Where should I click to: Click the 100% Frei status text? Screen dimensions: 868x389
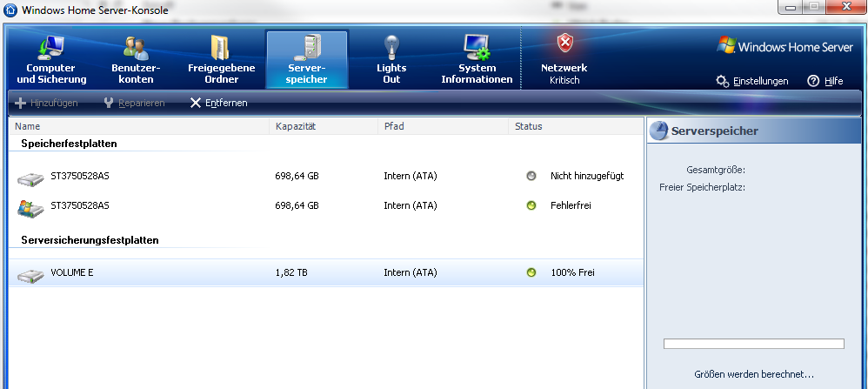pyautogui.click(x=573, y=272)
